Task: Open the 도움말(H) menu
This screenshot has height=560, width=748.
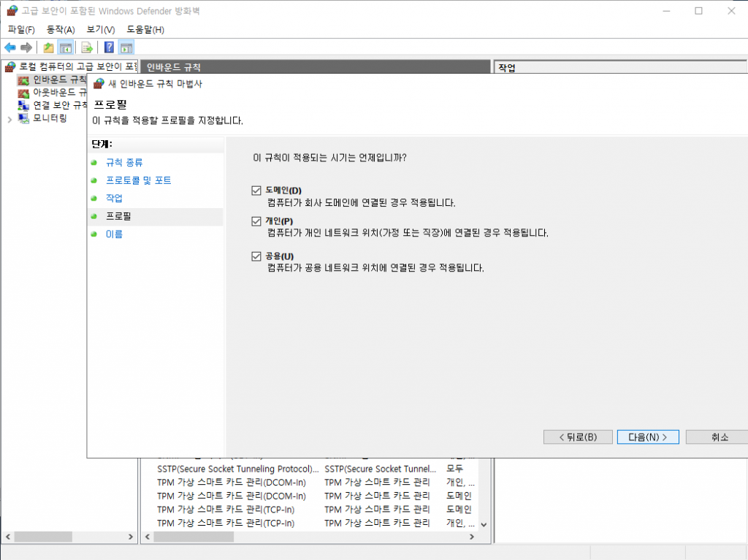Action: click(145, 30)
